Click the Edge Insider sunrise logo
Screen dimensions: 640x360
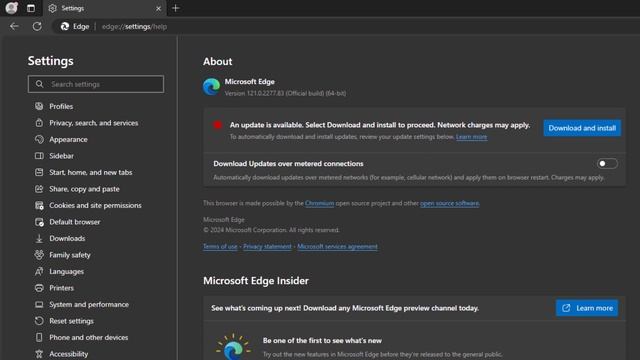(x=233, y=347)
